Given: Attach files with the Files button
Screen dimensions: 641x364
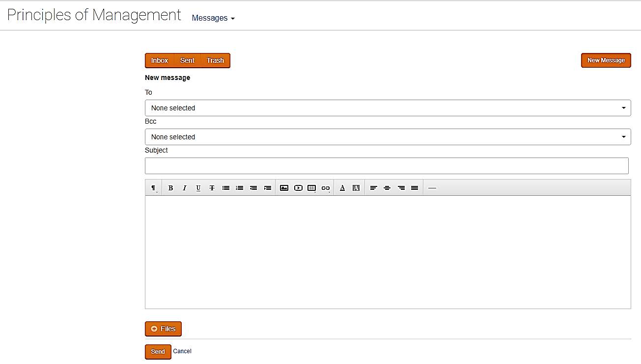Looking at the screenshot, I should point(163,329).
